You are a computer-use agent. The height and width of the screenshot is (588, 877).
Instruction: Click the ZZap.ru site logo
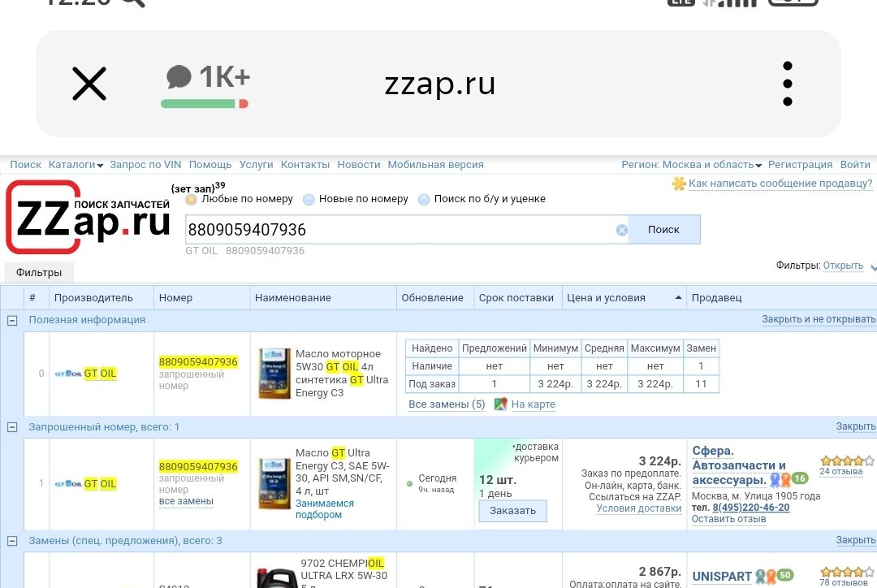[x=89, y=217]
